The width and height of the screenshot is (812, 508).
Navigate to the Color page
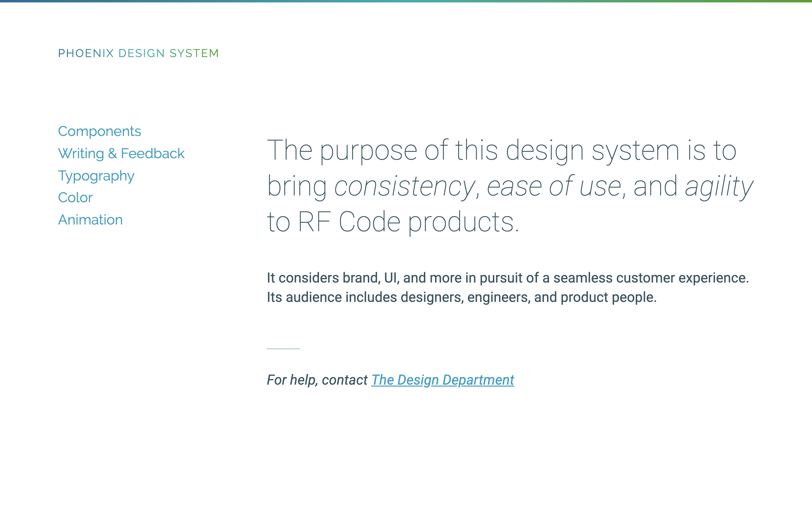click(75, 198)
